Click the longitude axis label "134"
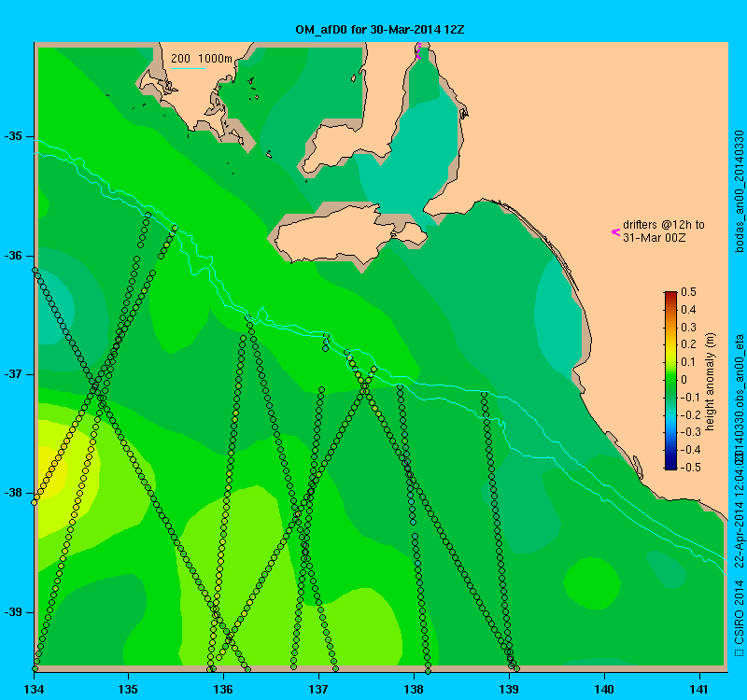Screen dimensions: 747x700 point(34,689)
